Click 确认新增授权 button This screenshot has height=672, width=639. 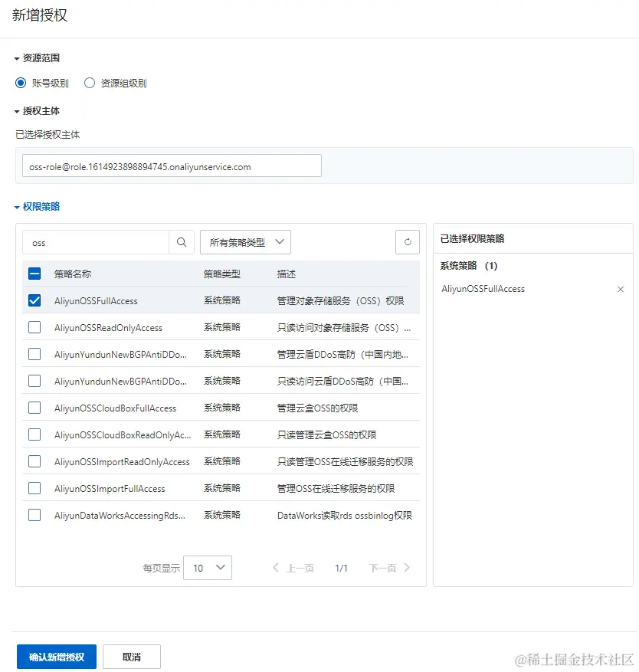pyautogui.click(x=57, y=657)
